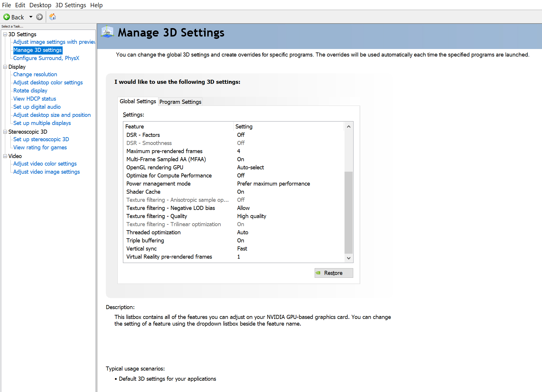Open Rotate display page
This screenshot has width=542, height=392.
click(30, 90)
